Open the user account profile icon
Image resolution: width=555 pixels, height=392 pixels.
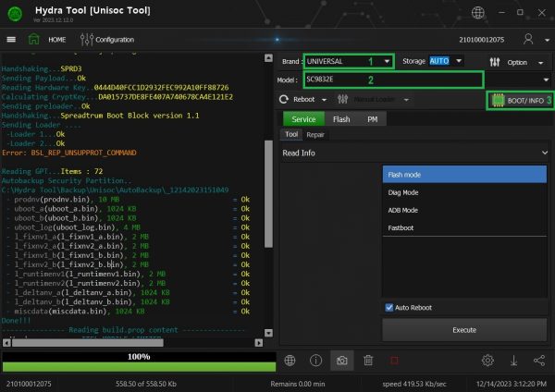(x=528, y=39)
